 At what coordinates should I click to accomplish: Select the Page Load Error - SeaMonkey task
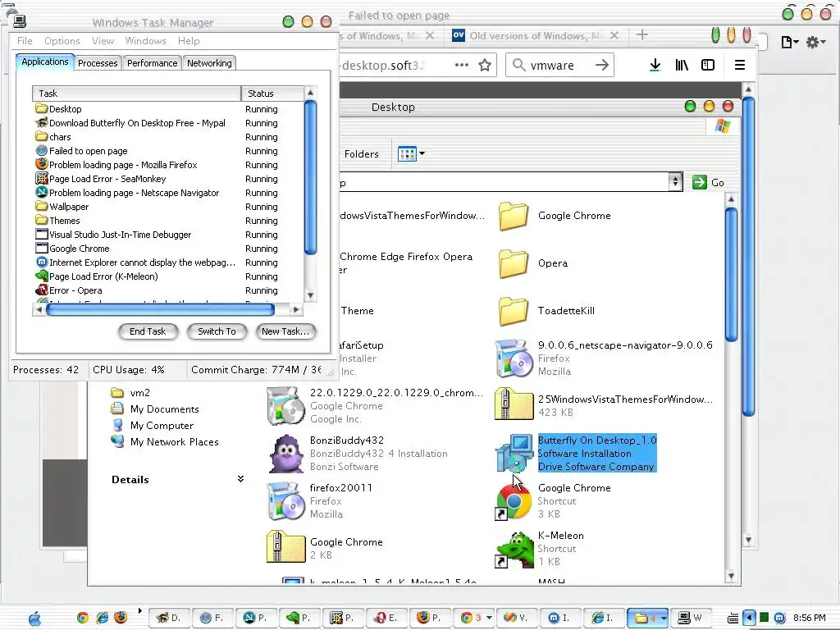[167, 179]
